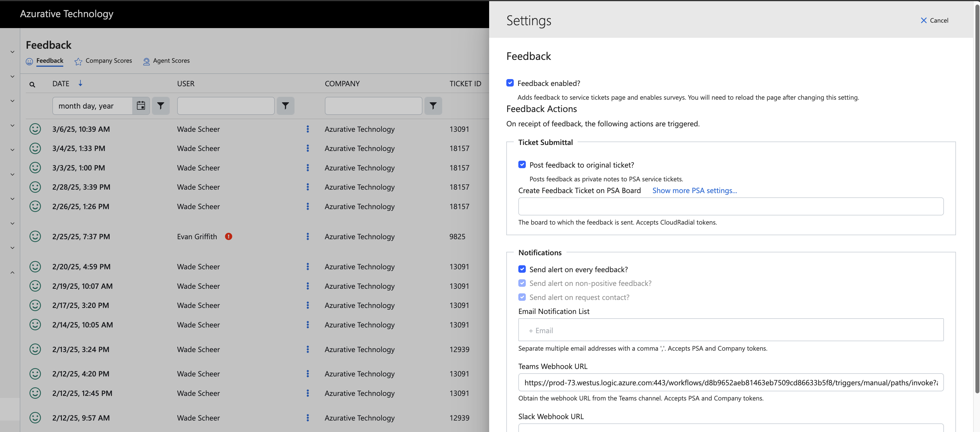The height and width of the screenshot is (432, 980).
Task: Open the date calendar picker icon
Action: [141, 106]
